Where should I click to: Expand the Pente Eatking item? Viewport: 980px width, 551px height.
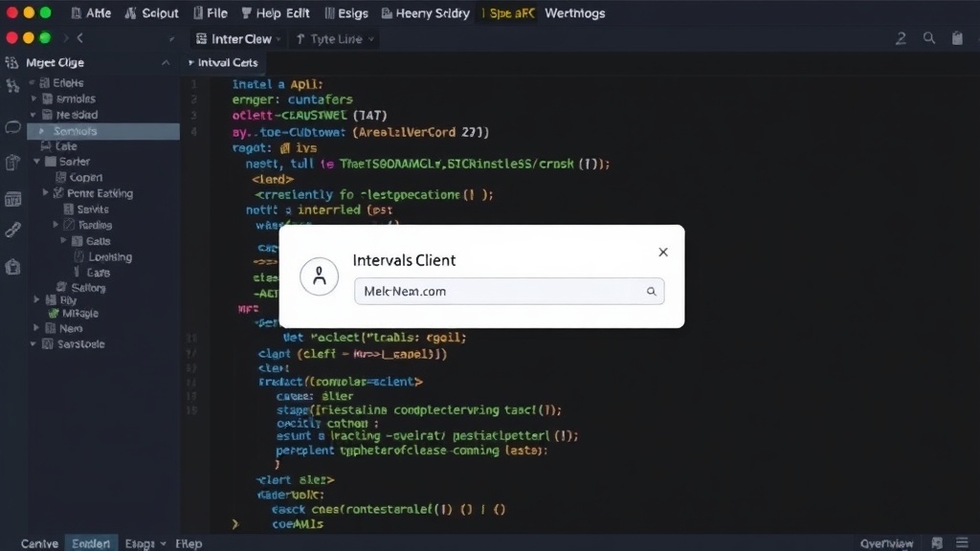point(45,193)
